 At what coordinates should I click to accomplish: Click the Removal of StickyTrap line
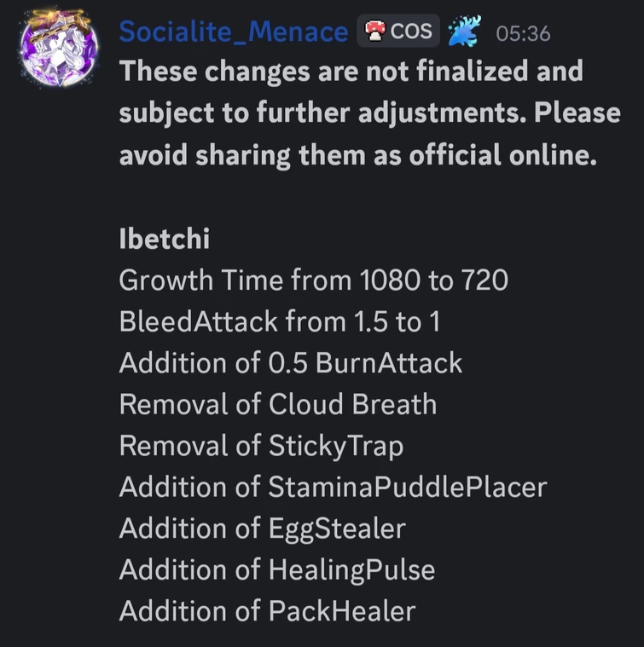(x=261, y=445)
